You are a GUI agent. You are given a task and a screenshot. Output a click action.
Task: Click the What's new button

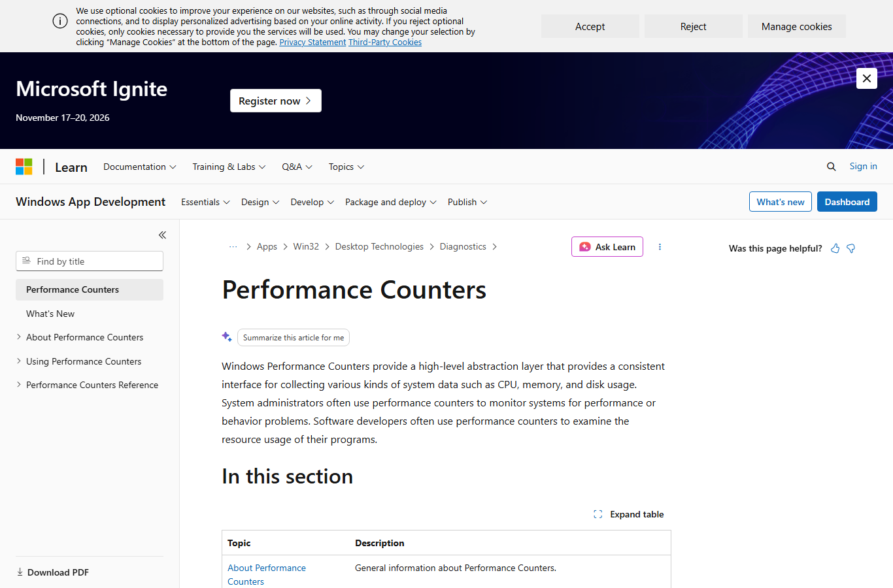coord(781,202)
